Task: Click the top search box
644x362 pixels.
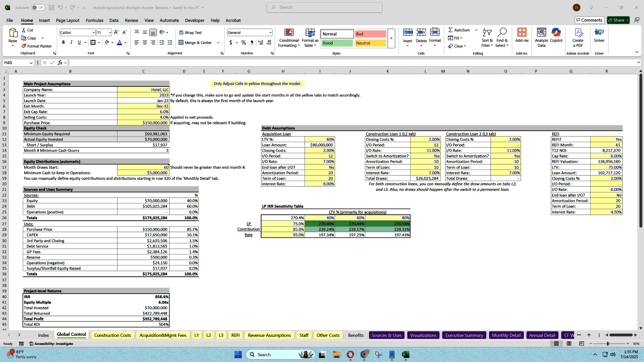Action: click(324, 7)
